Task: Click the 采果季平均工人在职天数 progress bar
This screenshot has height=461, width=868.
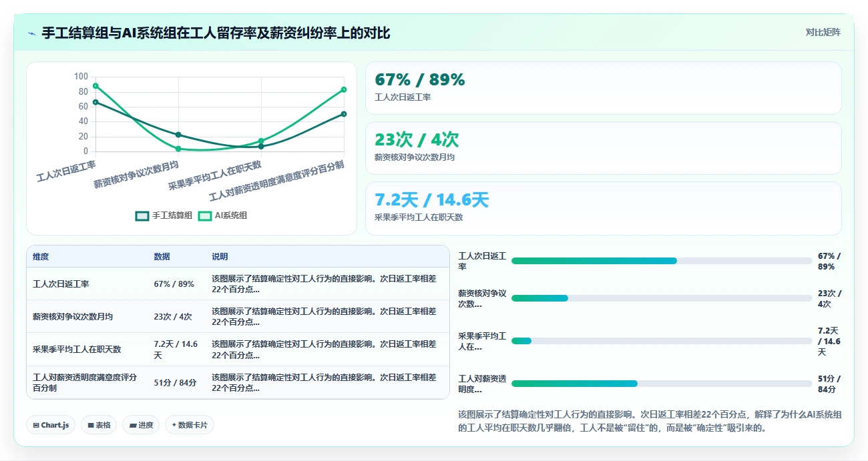Action: coord(662,341)
